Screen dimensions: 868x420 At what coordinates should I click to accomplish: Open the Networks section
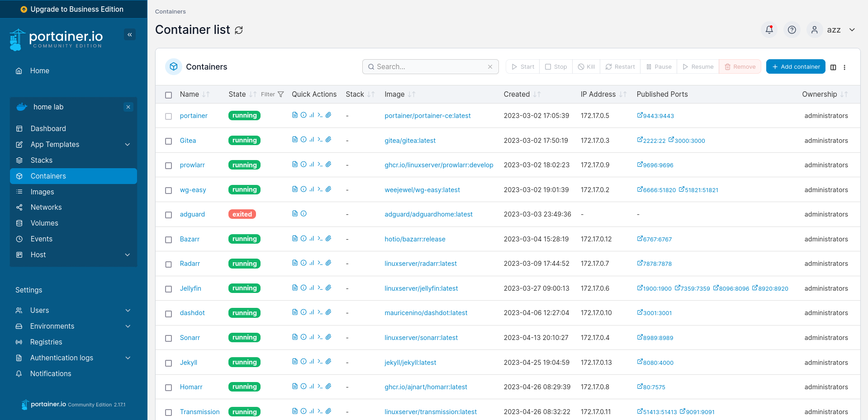[73, 207]
